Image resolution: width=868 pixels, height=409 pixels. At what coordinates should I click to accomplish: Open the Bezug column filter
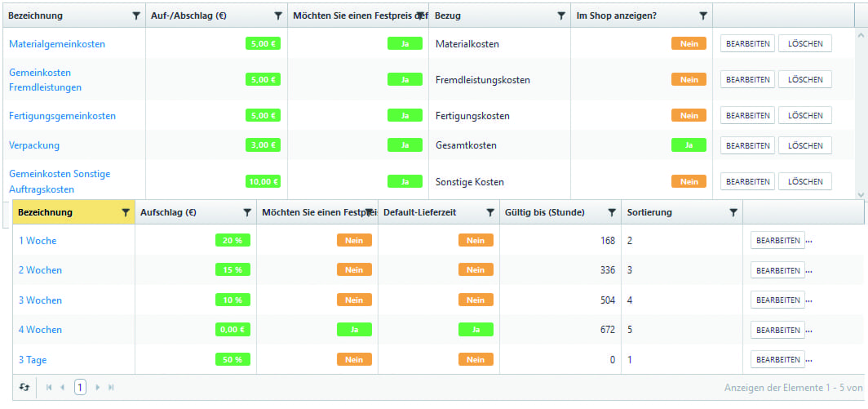coord(561,16)
